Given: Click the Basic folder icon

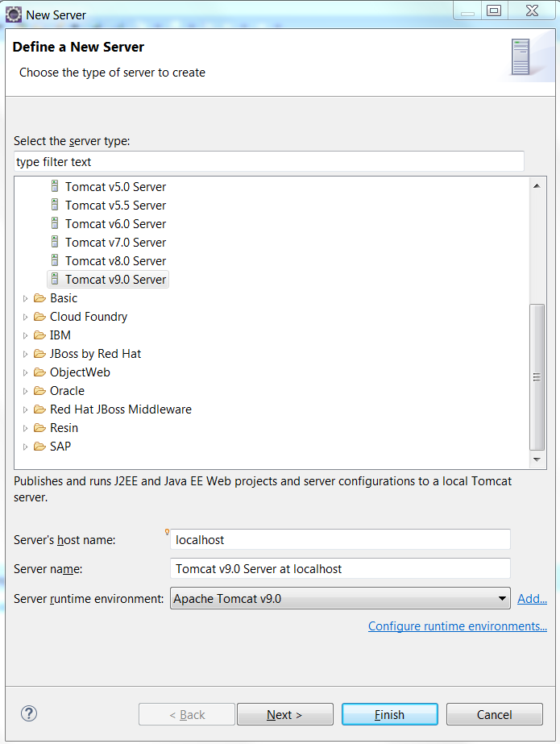Looking at the screenshot, I should pos(39,298).
